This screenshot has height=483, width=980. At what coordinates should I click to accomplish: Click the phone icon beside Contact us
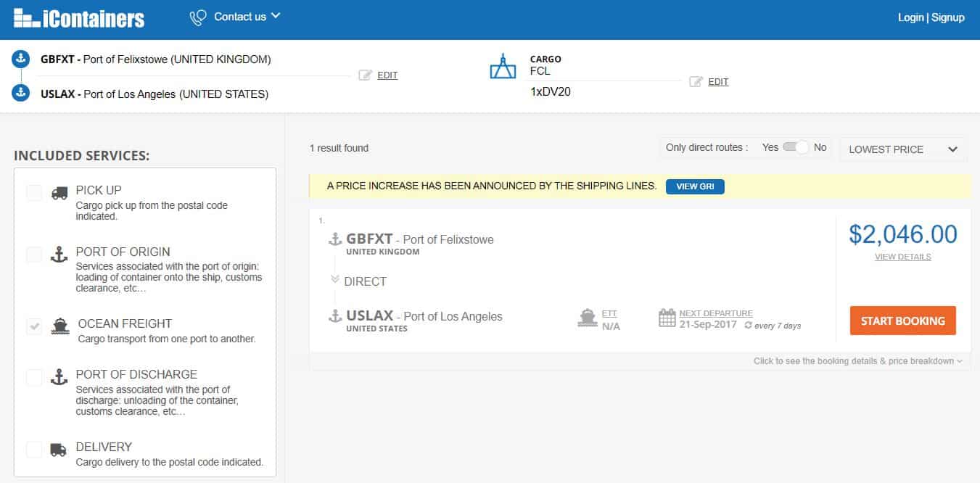pyautogui.click(x=197, y=18)
